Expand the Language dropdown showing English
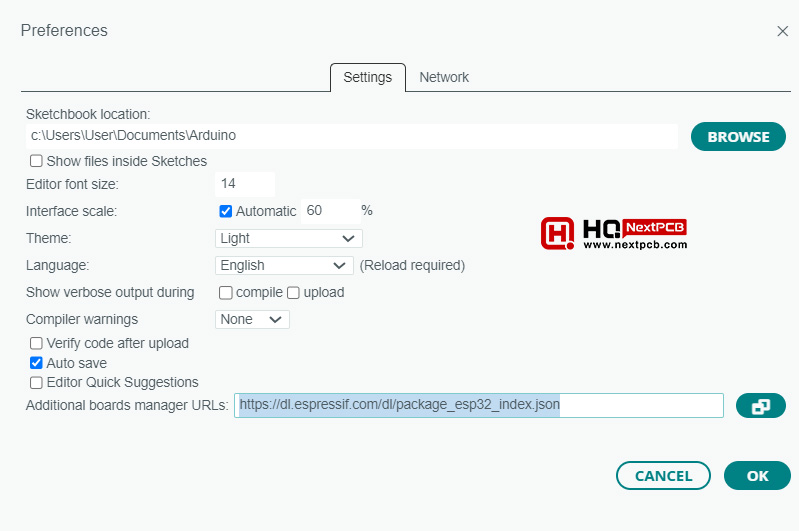 coord(283,265)
